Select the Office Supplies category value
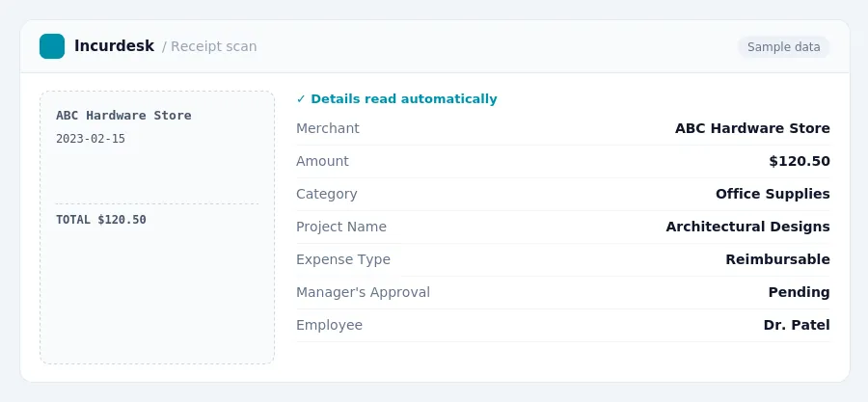Screen dimensions: 868x402 (x=773, y=194)
